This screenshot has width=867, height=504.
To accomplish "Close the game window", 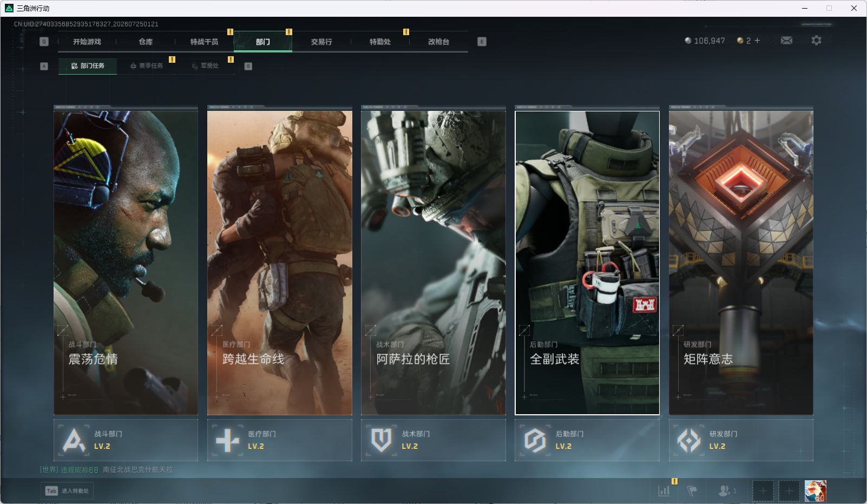I will [854, 8].
